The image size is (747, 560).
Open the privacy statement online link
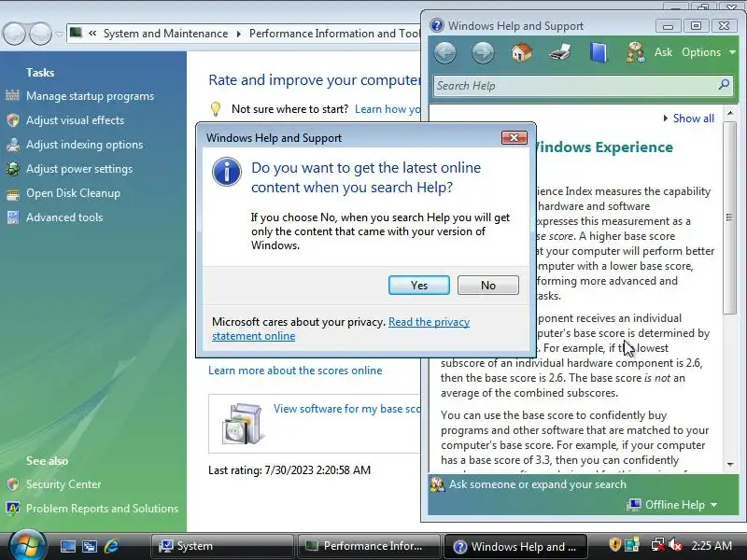point(341,329)
